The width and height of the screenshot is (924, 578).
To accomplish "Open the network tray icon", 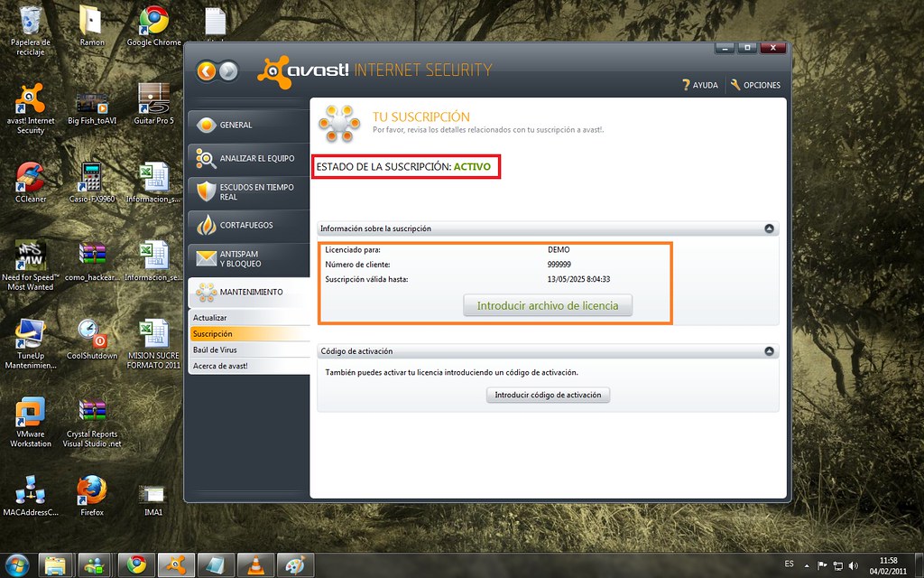I will pos(837,566).
